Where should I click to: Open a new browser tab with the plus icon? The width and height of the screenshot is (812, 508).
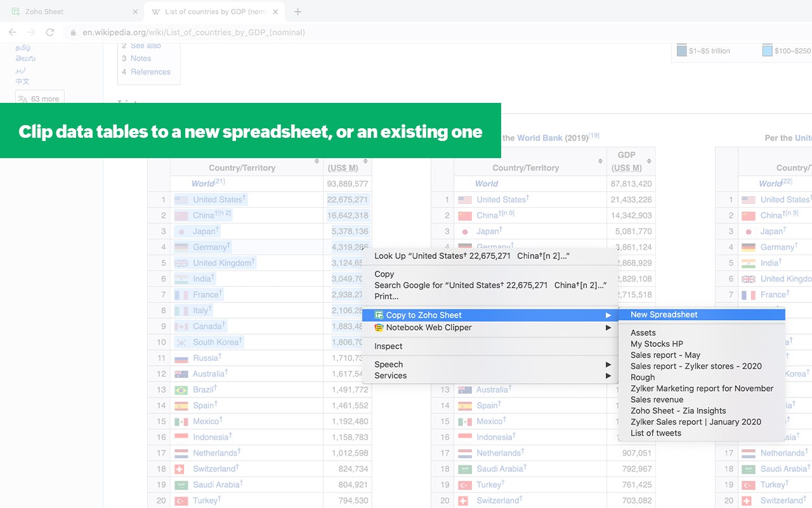[298, 11]
